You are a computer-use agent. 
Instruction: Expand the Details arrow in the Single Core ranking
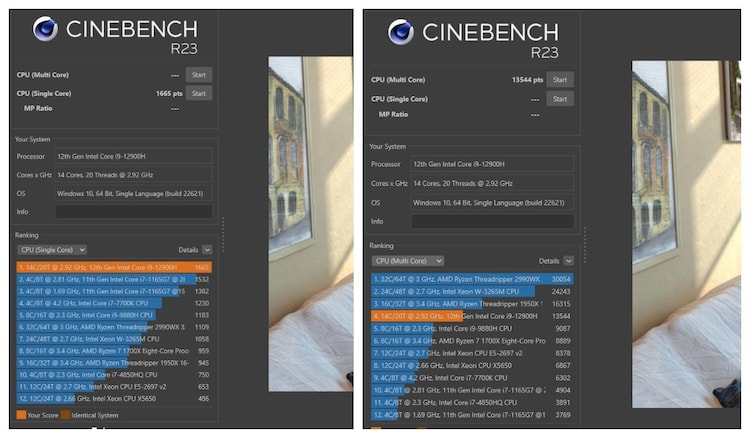click(207, 249)
